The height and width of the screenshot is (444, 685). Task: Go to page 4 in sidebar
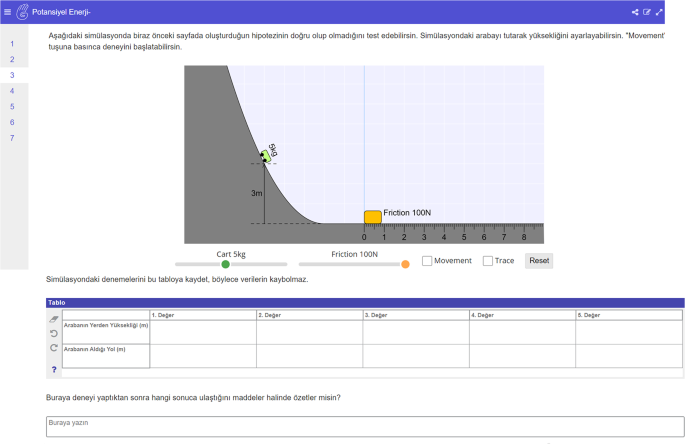point(12,91)
